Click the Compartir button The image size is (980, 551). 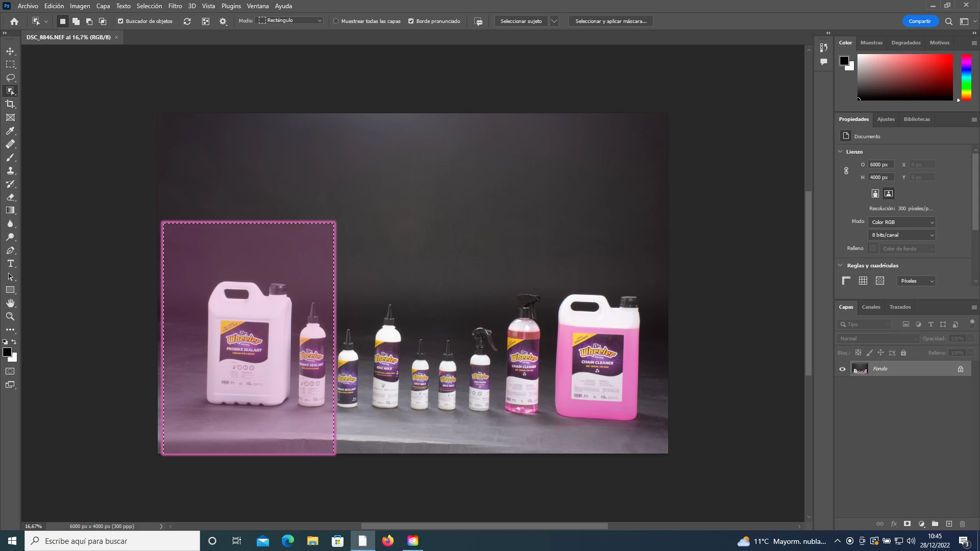pos(920,21)
